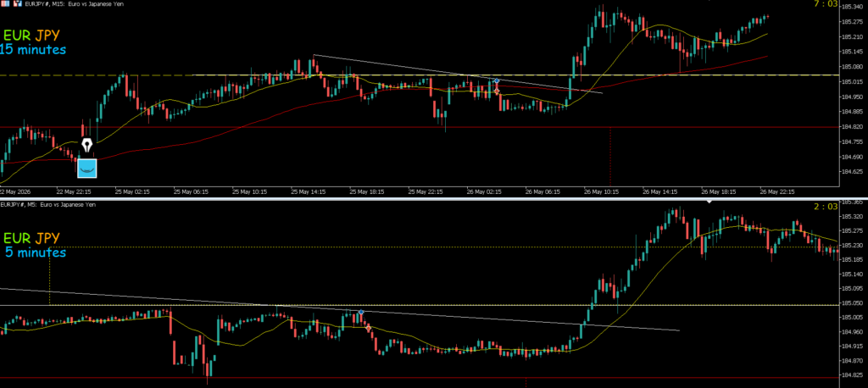The width and height of the screenshot is (868, 388).
Task: Click the 185.340 price on M15 scale
Action: click(852, 7)
